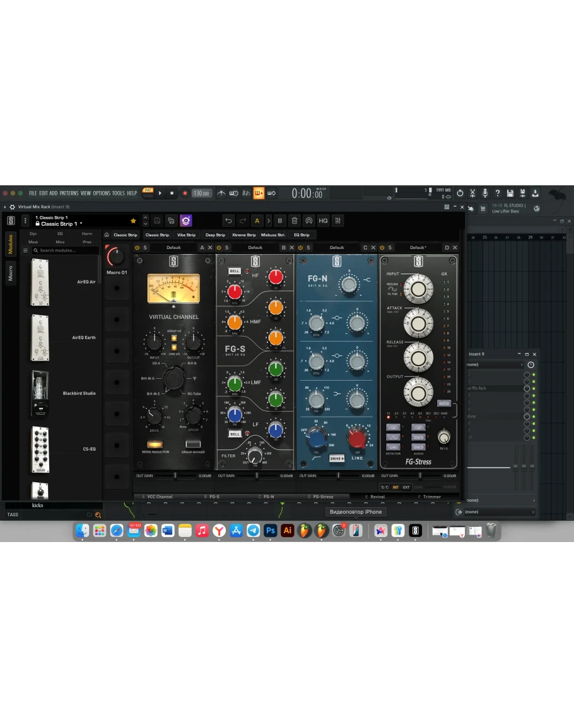Toggle power on Virtual Channel module A

pyautogui.click(x=138, y=248)
